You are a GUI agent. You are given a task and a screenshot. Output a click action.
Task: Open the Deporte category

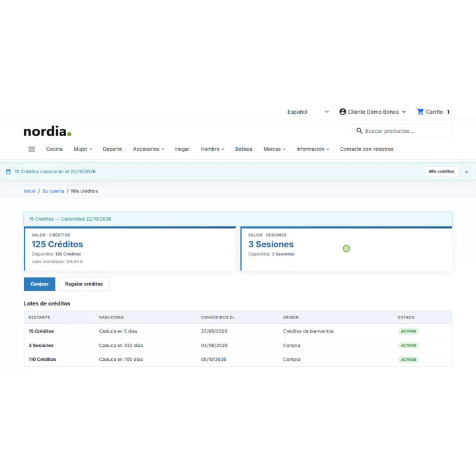(112, 149)
